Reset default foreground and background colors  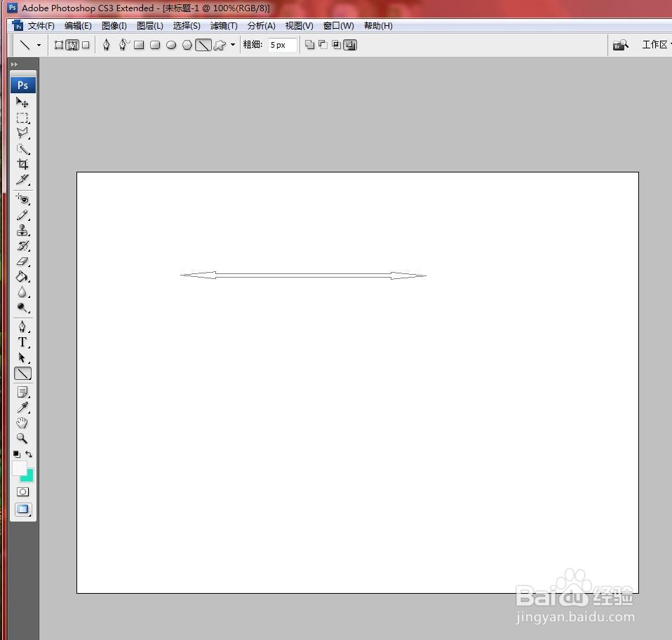coord(17,454)
